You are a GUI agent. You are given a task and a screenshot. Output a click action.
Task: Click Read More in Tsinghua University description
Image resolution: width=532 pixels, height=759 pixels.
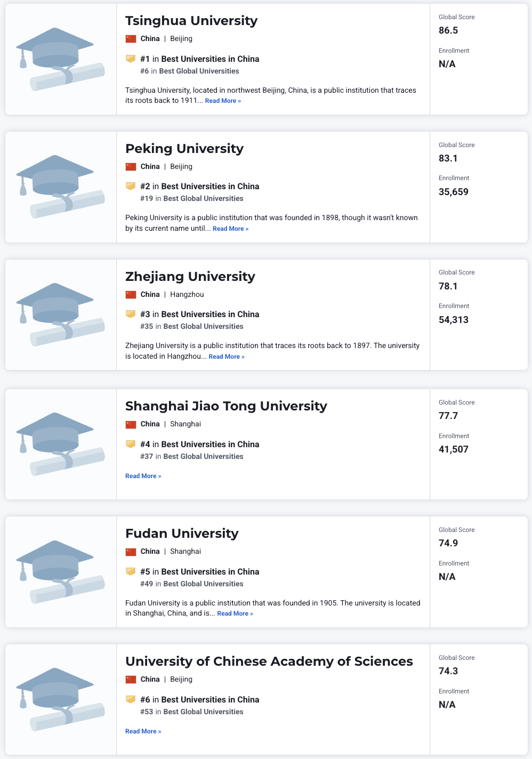223,101
